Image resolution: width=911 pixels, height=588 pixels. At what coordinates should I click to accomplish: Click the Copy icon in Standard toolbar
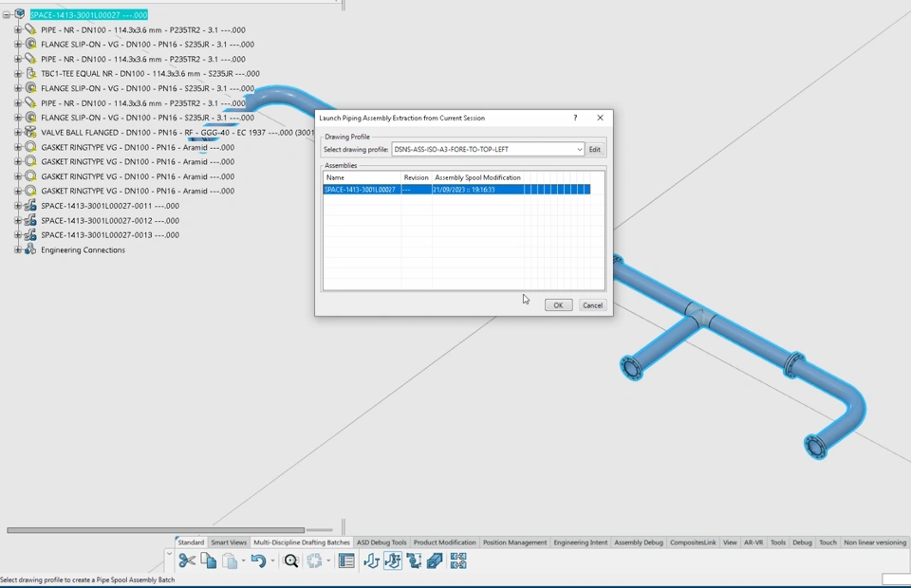(x=208, y=560)
